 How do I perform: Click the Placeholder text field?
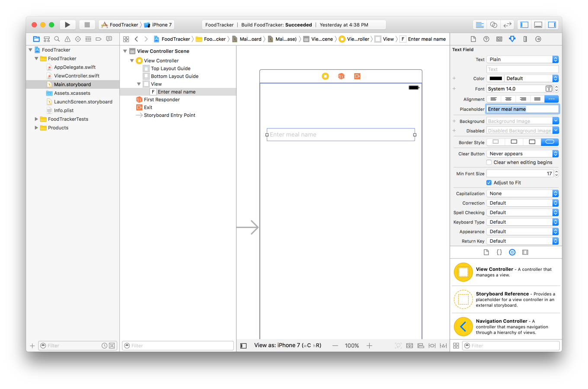pos(523,109)
